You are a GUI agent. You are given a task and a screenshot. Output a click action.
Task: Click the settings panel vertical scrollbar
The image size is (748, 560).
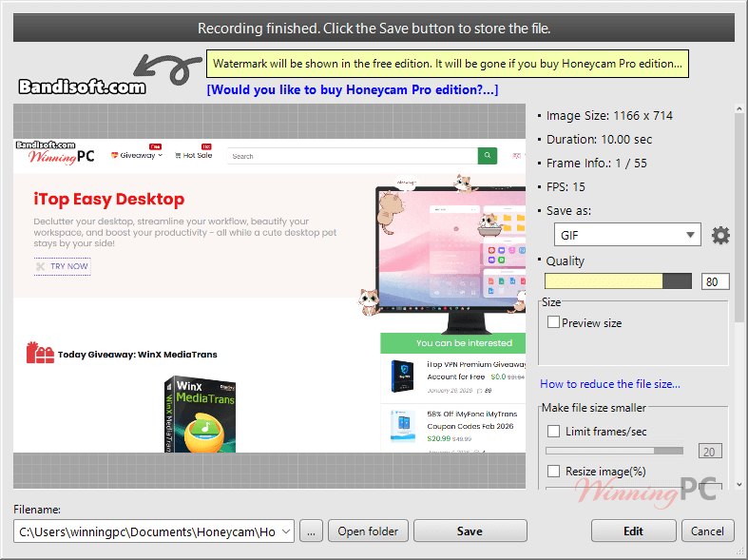pyautogui.click(x=738, y=220)
